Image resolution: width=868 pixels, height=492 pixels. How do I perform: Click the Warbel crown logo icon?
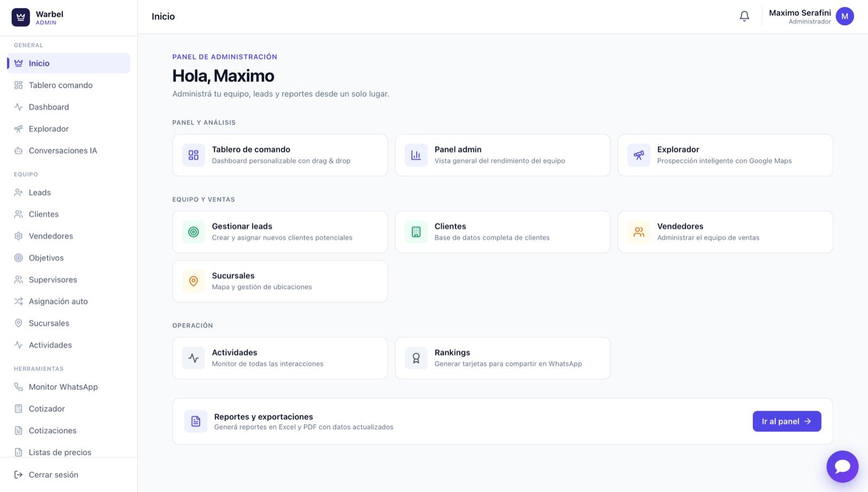point(21,17)
